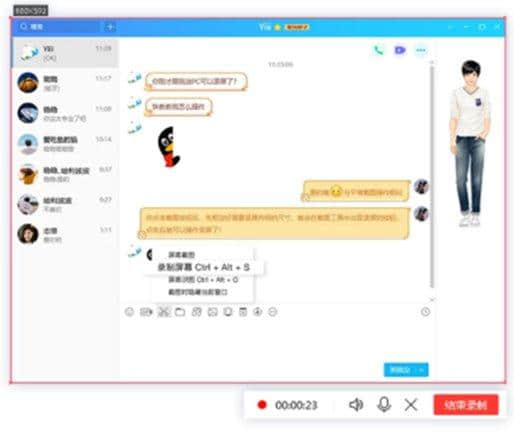Open chat with the brown dog avatar

coord(65,174)
